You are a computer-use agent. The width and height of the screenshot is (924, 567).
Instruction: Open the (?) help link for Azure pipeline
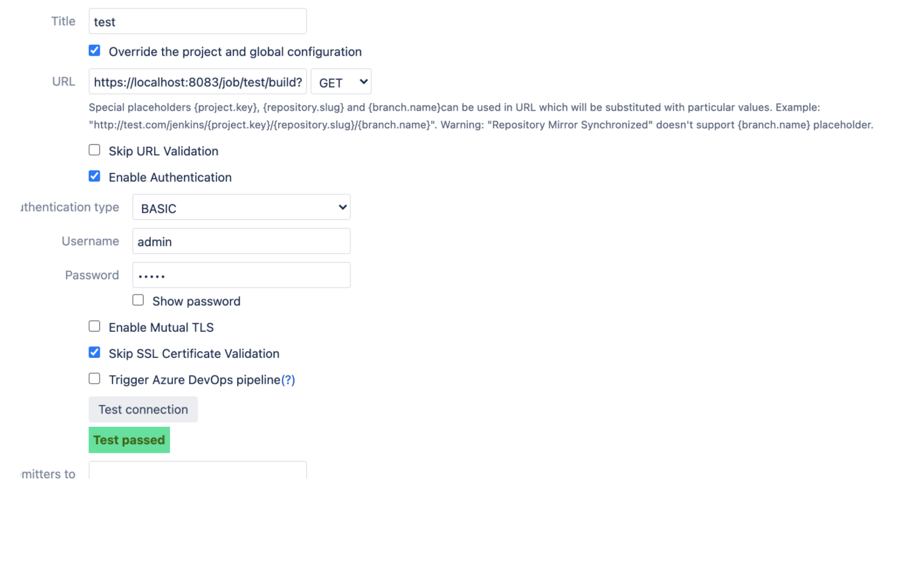pyautogui.click(x=288, y=380)
